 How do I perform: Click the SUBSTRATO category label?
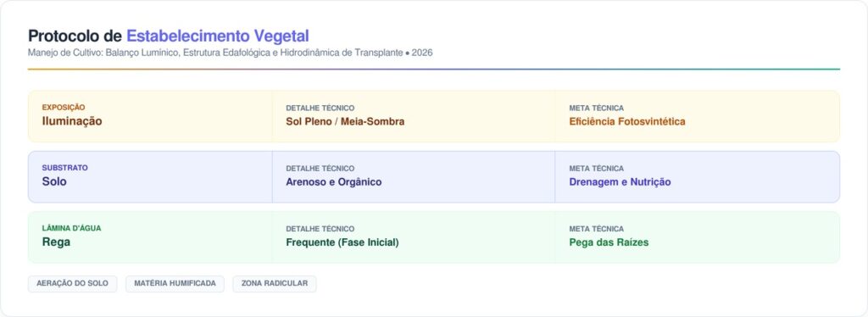point(64,168)
